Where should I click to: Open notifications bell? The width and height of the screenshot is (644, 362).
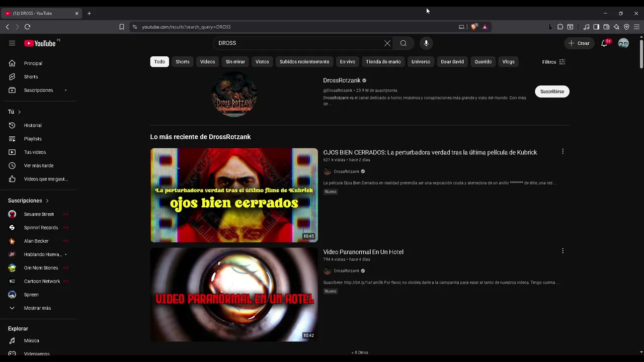pyautogui.click(x=604, y=43)
